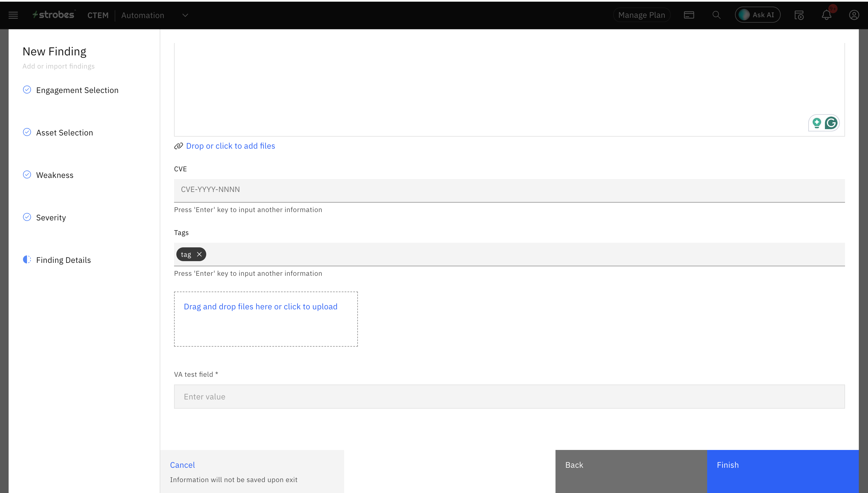This screenshot has width=868, height=493.
Task: Go to Engagement Selection step
Action: click(77, 90)
